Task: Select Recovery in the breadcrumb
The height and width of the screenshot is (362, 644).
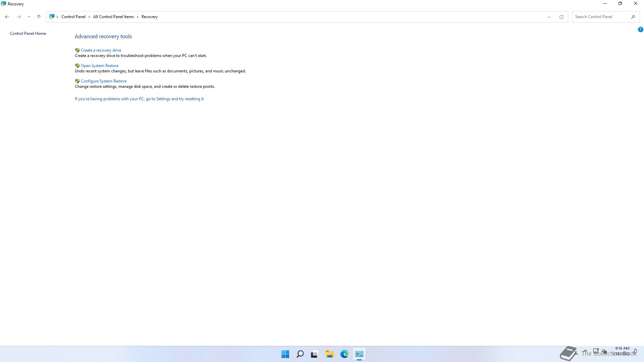Action: click(149, 17)
